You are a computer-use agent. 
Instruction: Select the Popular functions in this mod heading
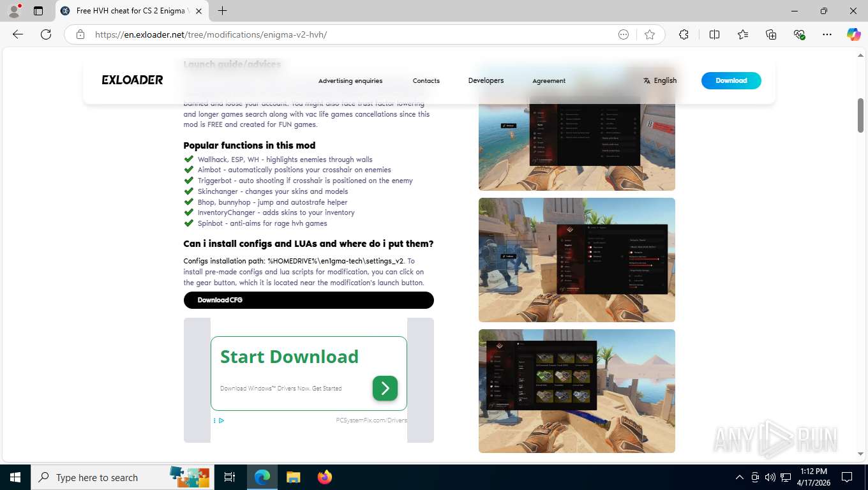[249, 145]
